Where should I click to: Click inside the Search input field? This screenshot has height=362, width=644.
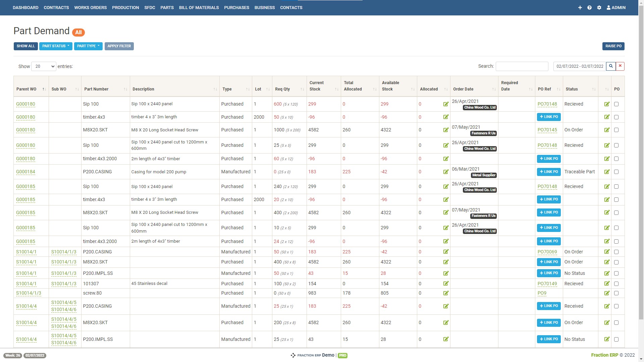[522, 66]
